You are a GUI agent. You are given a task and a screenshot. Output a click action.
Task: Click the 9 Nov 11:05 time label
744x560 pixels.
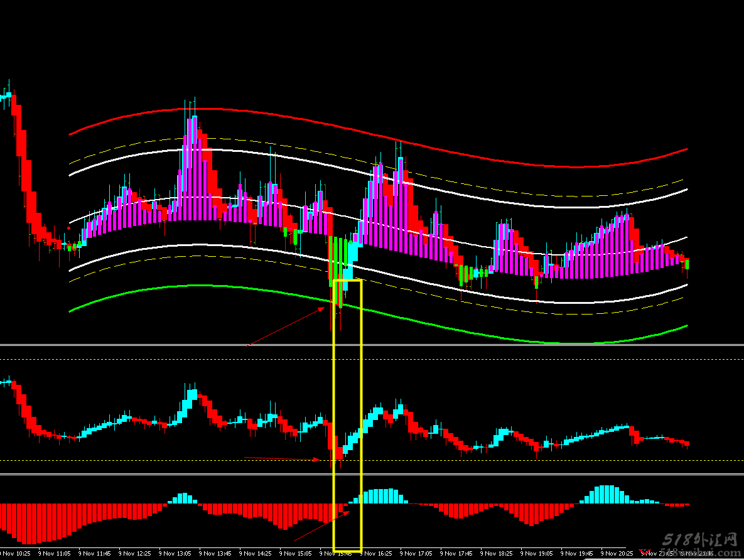[x=55, y=554]
